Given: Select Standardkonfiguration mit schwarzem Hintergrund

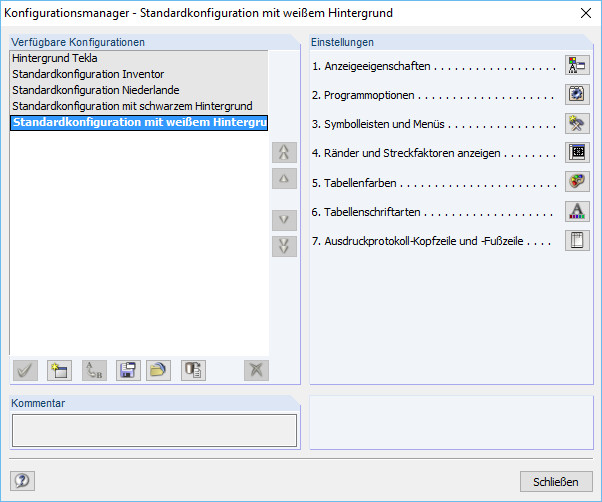Looking at the screenshot, I should click(x=139, y=106).
